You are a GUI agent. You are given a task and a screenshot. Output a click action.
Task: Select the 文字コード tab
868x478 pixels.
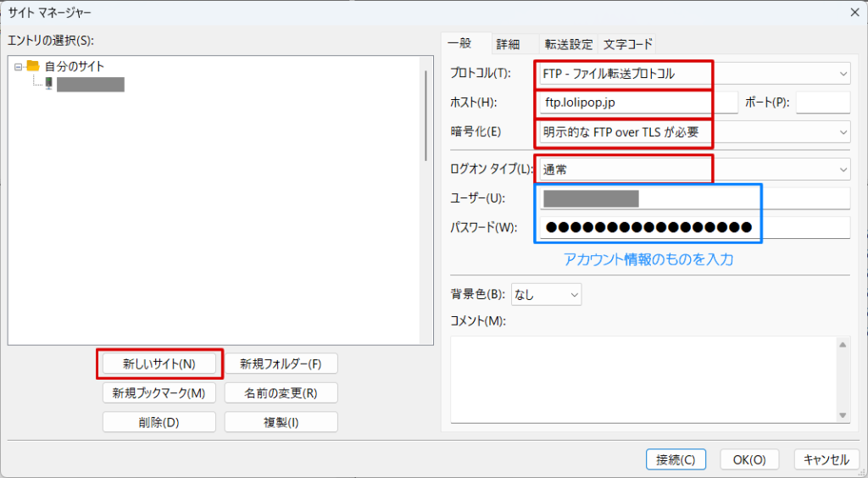[627, 44]
